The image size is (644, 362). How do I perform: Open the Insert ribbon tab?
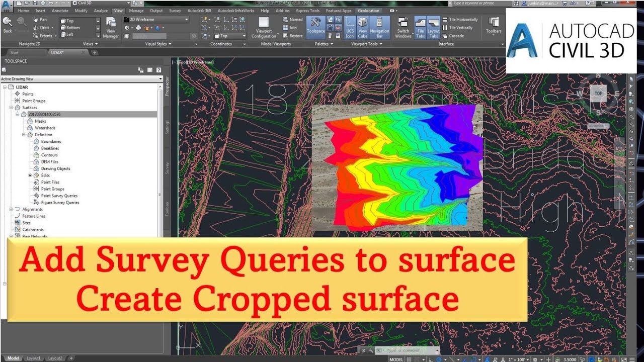pyautogui.click(x=40, y=11)
